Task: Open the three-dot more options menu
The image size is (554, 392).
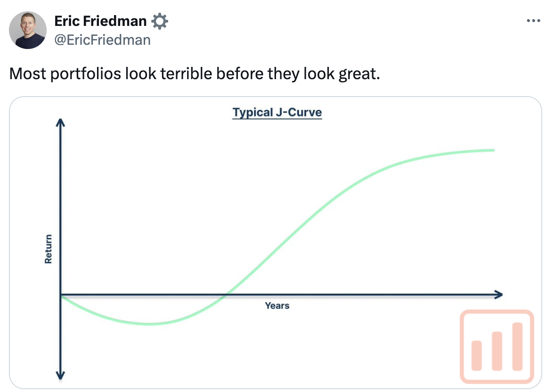Action: (533, 21)
